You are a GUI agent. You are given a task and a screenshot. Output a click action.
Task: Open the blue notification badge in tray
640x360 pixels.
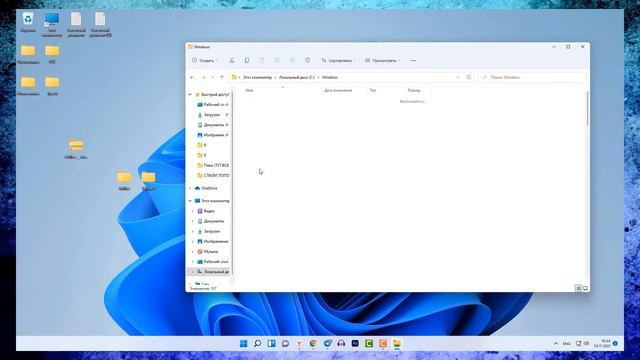[615, 343]
